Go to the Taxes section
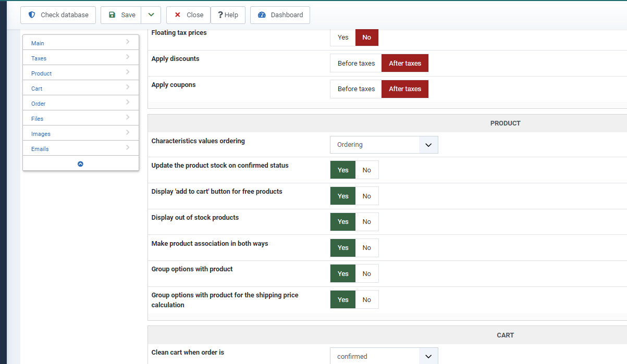Viewport: 627px width, 364px height. (x=39, y=58)
